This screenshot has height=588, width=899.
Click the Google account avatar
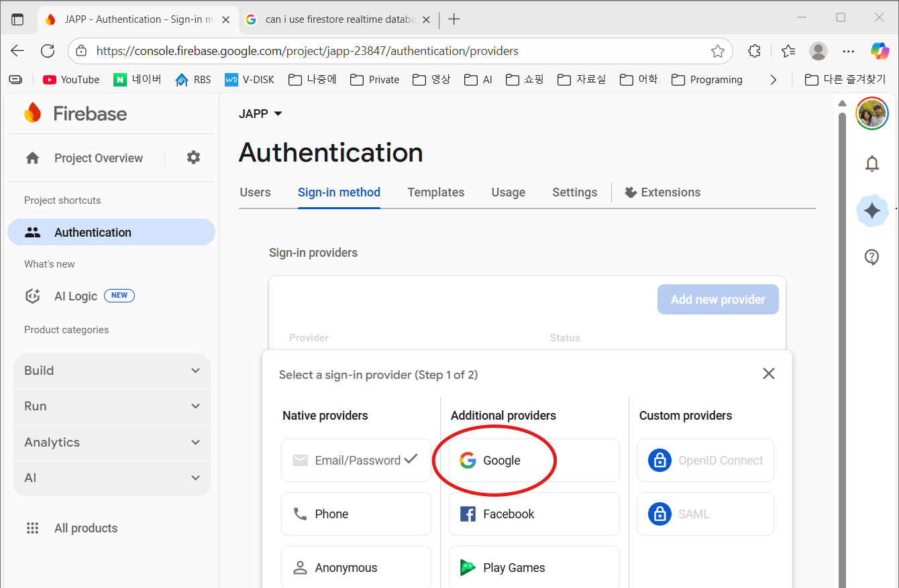(872, 113)
